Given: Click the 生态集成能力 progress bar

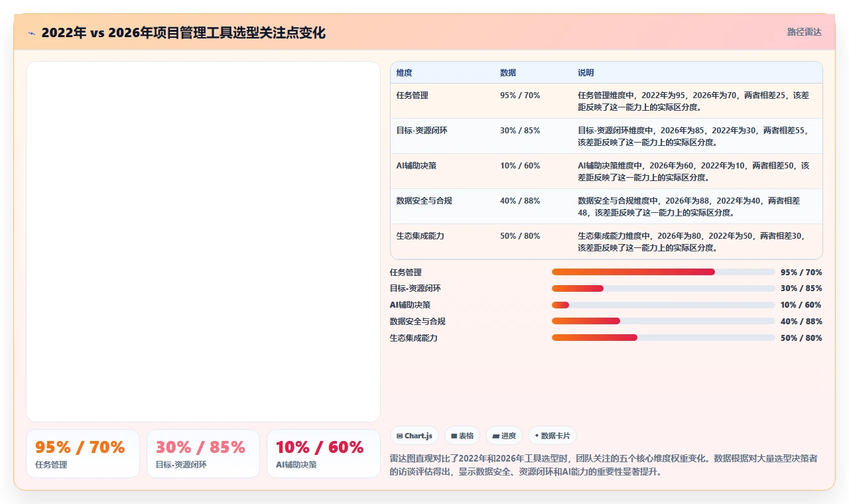Looking at the screenshot, I should pos(663,338).
